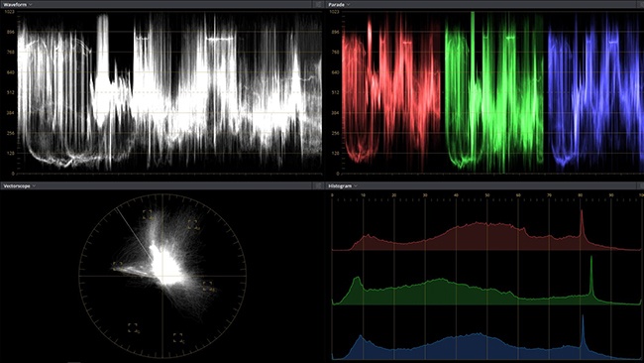Screen dimensions: 644x363
Task: Select the Vectorscope panel title
Action: click(x=17, y=186)
